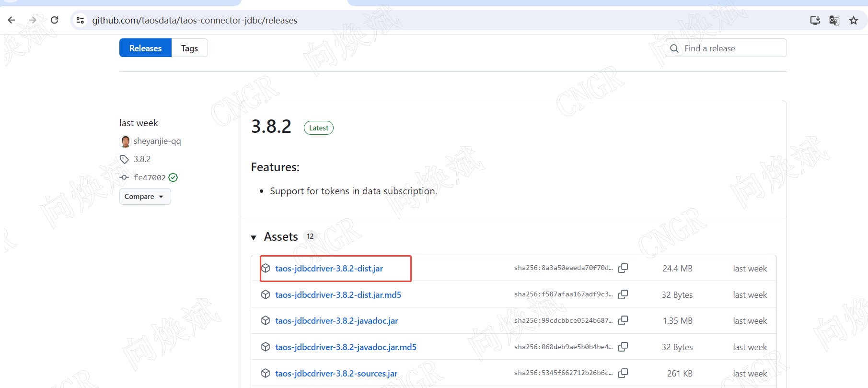Click package icon of dist.jar row

pos(266,268)
